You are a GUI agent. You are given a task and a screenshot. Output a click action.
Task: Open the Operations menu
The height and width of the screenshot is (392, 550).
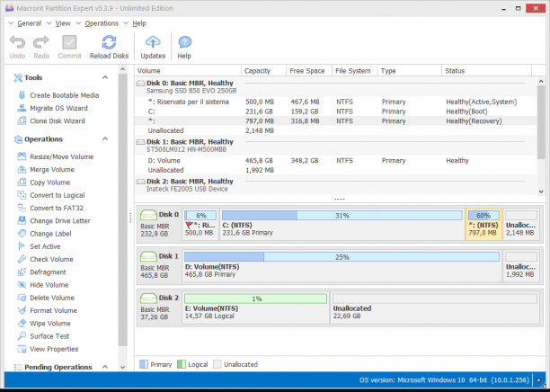click(x=102, y=23)
